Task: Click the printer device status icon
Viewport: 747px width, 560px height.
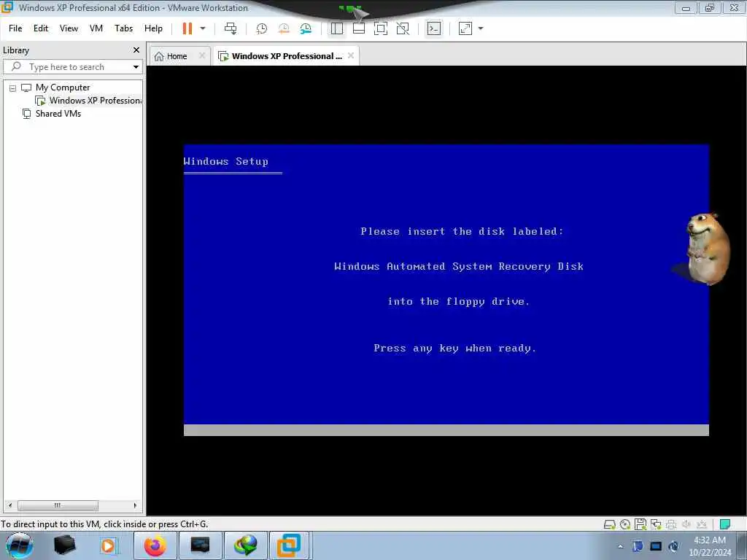Action: (x=671, y=525)
